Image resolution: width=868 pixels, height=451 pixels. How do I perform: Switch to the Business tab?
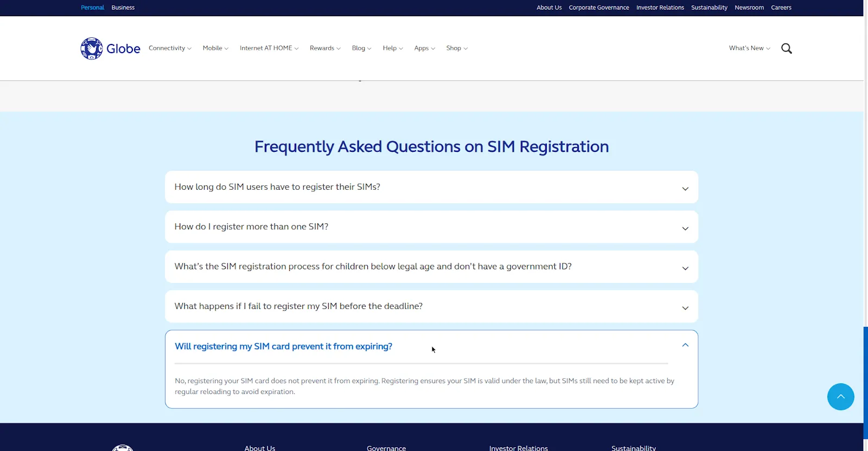[x=123, y=8]
